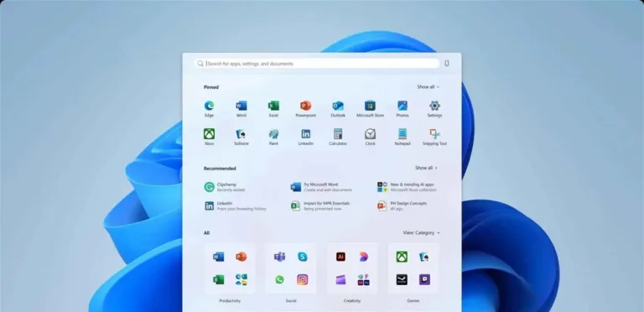Open Skype in the Social category
Viewport: 644px width, 312px height.
pyautogui.click(x=302, y=257)
